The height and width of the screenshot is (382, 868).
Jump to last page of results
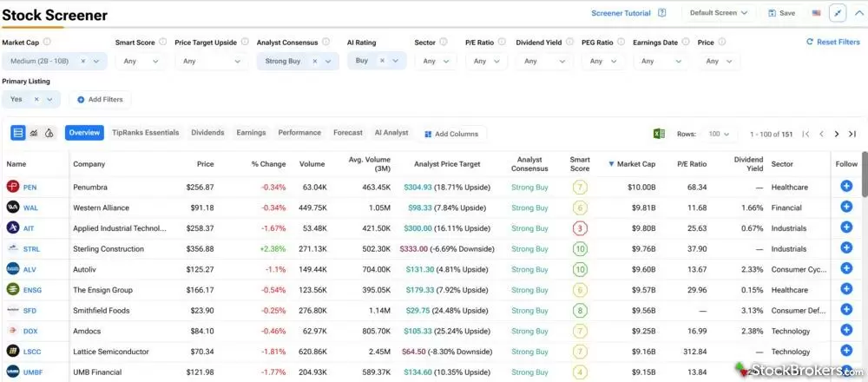tap(852, 134)
